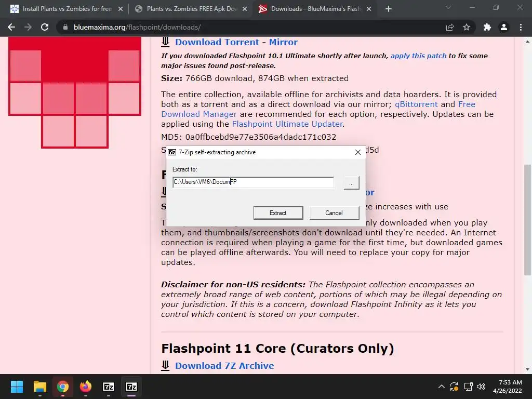Open File Explorer from taskbar
The width and height of the screenshot is (532, 399).
[39, 387]
